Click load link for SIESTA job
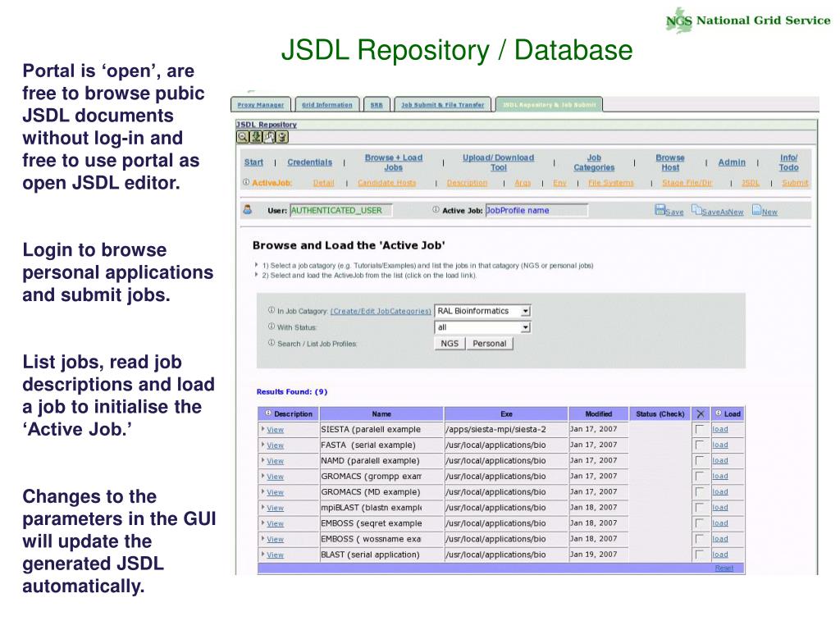The image size is (840, 630). pos(720,429)
